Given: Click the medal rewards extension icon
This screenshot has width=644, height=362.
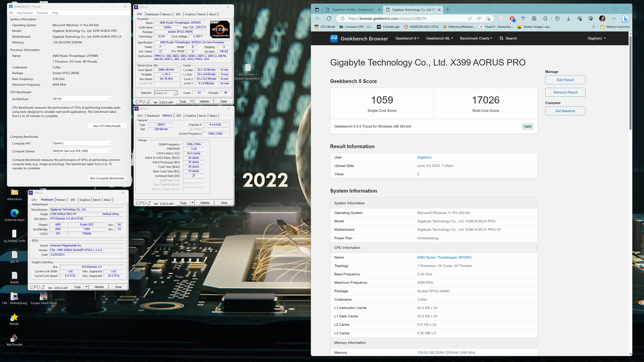Looking at the screenshot, I should [x=523, y=18].
